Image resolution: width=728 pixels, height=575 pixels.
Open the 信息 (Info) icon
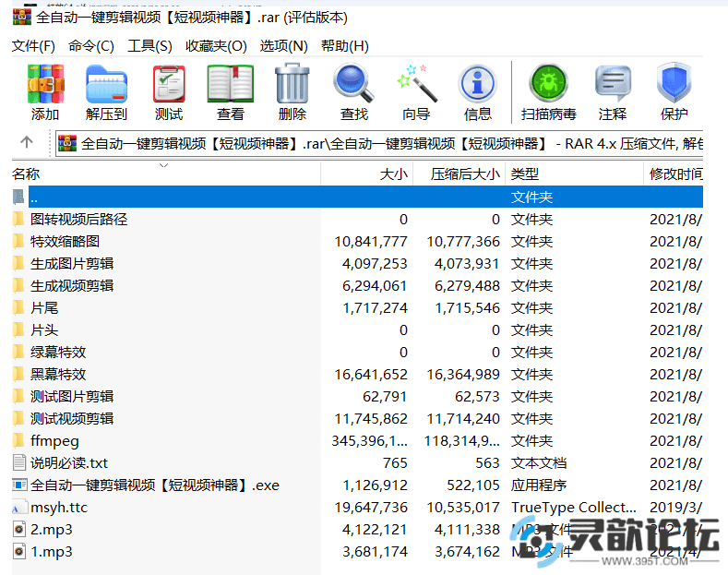[477, 84]
